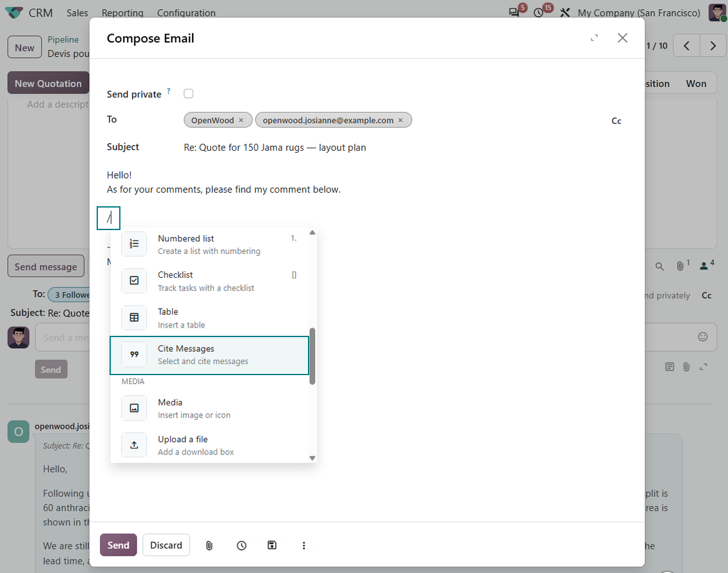Open conversations icon with badge 5

(x=514, y=12)
